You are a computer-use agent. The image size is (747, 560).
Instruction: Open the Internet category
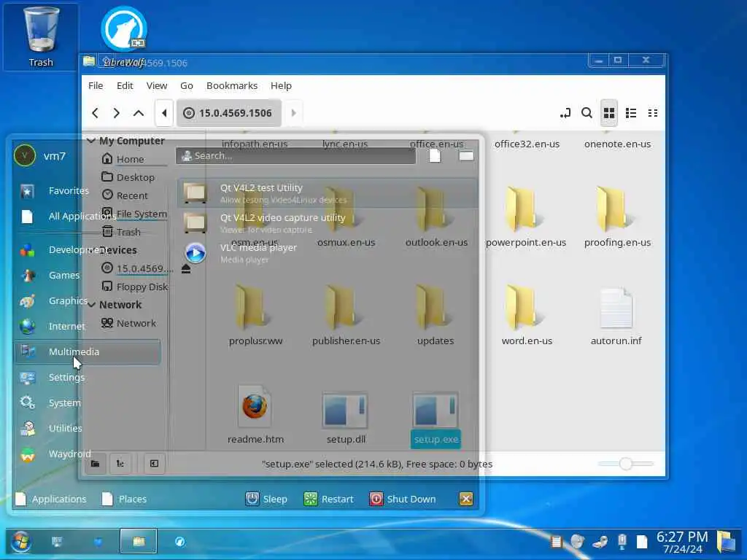pyautogui.click(x=87, y=326)
